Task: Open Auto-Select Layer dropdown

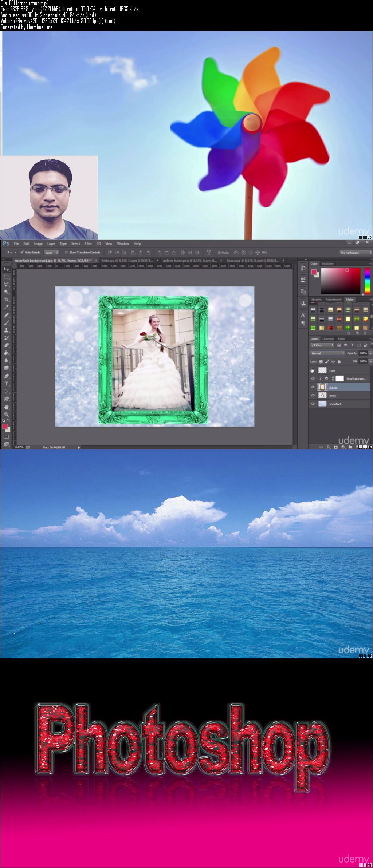Action: (x=51, y=252)
